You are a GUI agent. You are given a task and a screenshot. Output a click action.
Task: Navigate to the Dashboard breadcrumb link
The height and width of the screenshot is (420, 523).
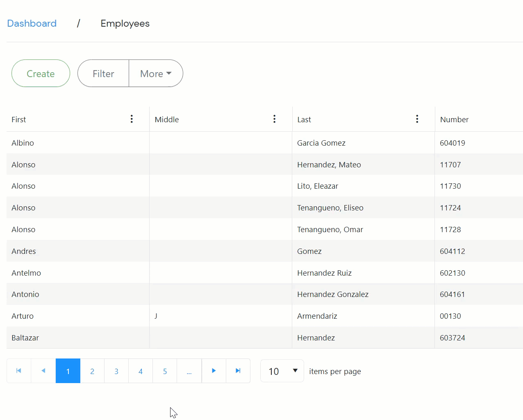tap(32, 23)
